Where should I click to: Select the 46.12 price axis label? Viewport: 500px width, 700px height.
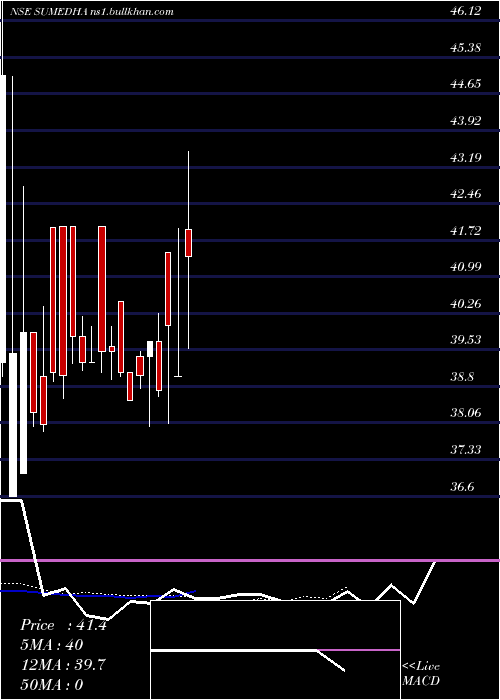point(466,11)
